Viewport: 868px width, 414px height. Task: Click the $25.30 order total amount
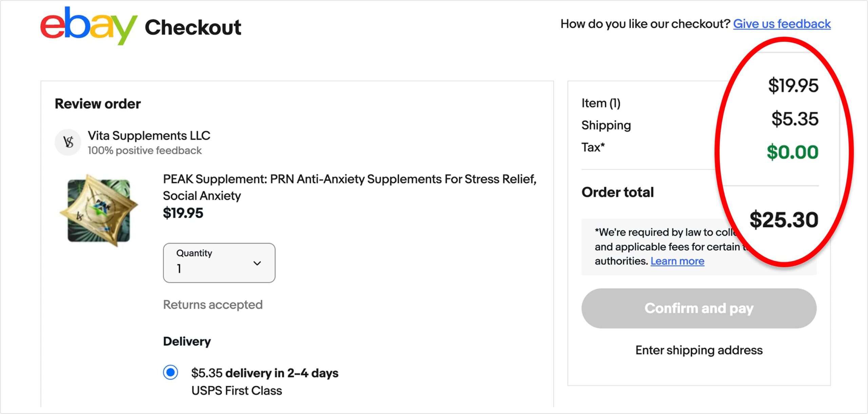[784, 220]
